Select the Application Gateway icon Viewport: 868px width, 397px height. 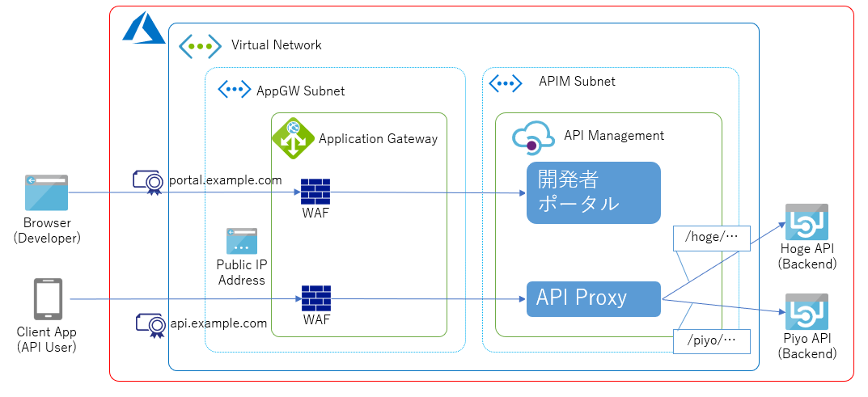[293, 137]
